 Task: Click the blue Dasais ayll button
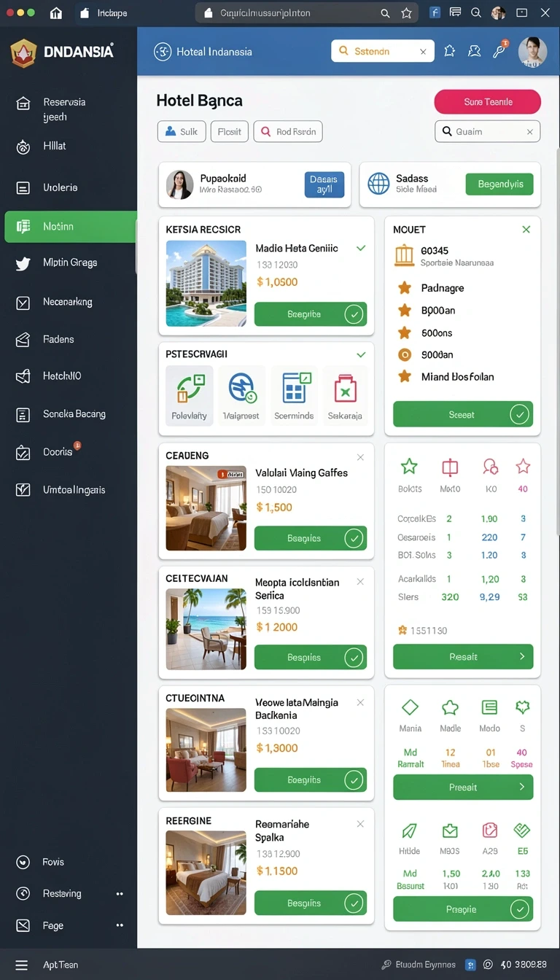tap(324, 184)
